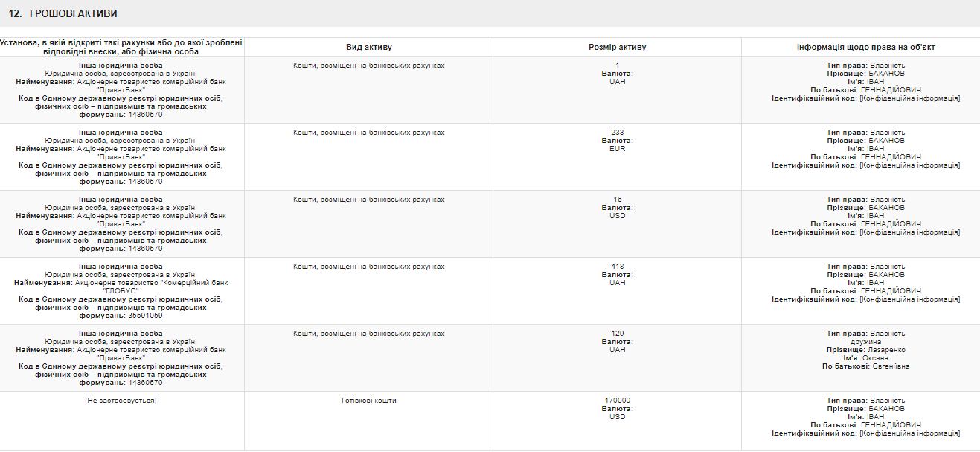
Task: Select the '[Не застосовується]' institution cell
Action: (121, 401)
